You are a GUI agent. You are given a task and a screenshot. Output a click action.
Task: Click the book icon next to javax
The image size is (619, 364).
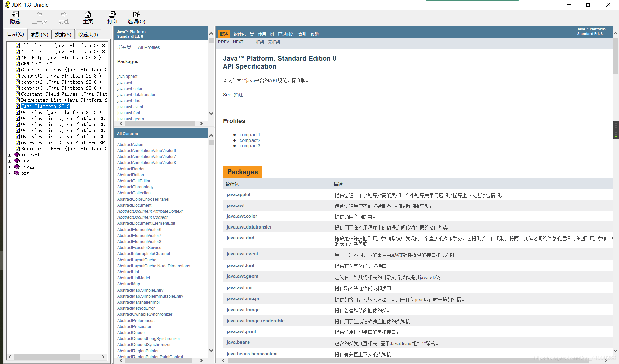(x=17, y=167)
